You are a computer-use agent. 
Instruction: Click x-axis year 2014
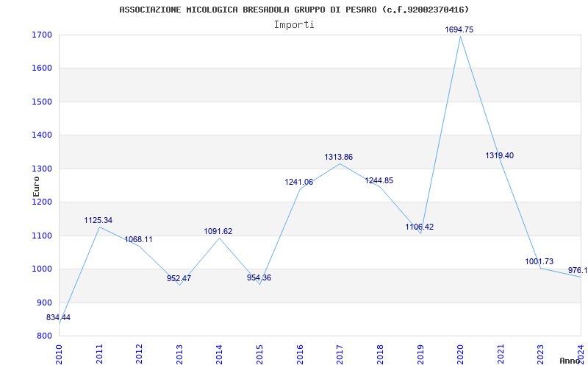(x=220, y=355)
